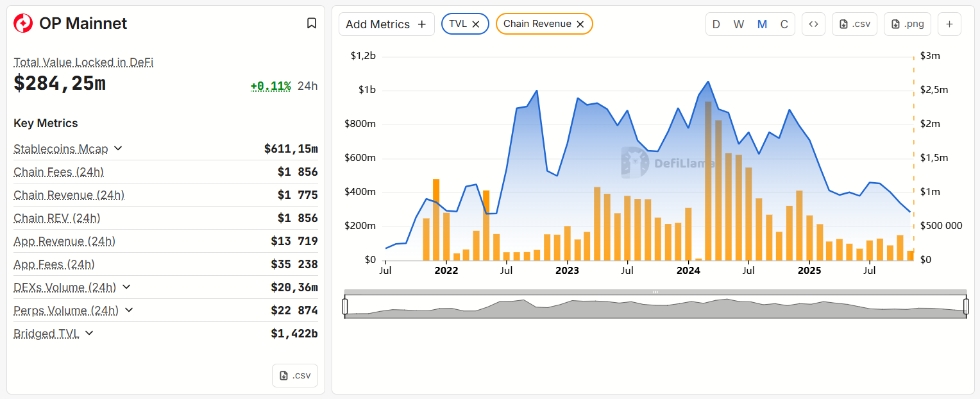Open the Bridged TVL breakdown
Screen dimensions: 980x399
point(89,333)
